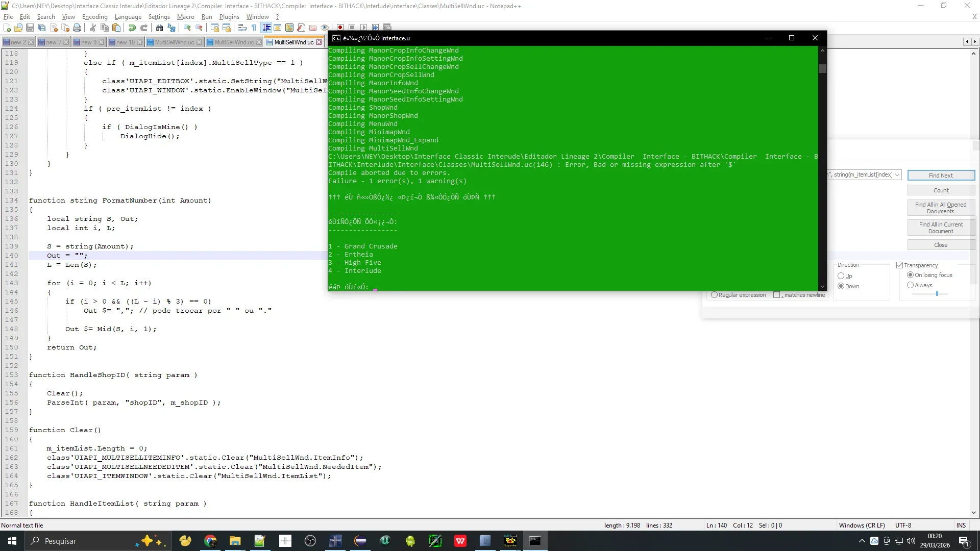Screen dimensions: 980x551
Task: Click the Word Wrap toolbar icon
Action: [x=242, y=28]
